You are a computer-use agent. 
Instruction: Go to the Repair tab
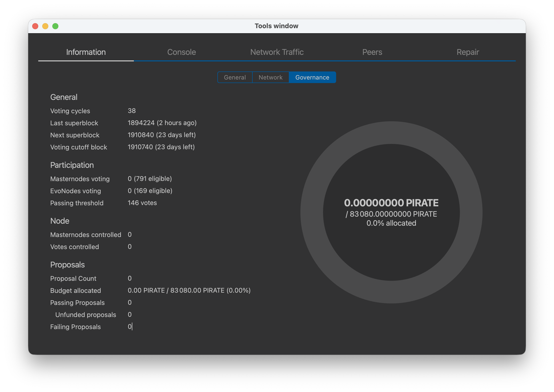468,52
